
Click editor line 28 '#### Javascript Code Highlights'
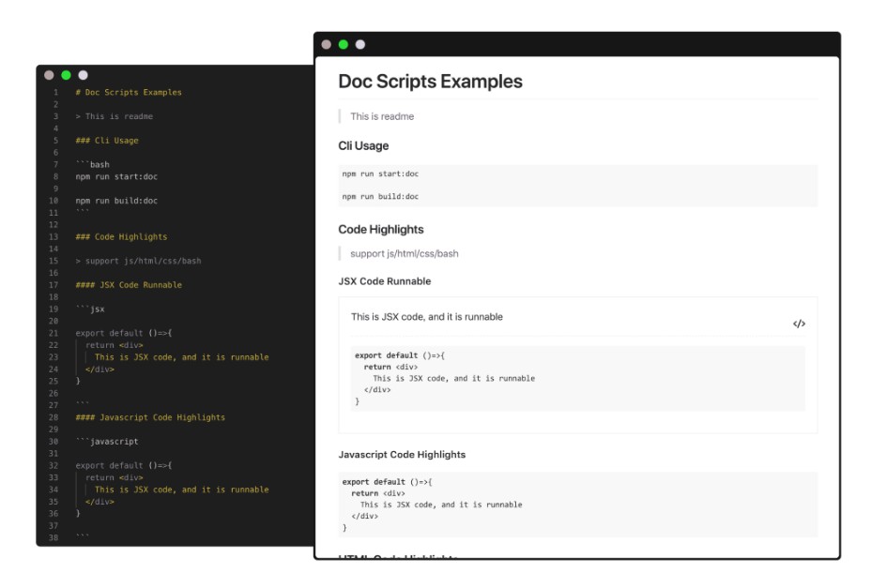[150, 417]
